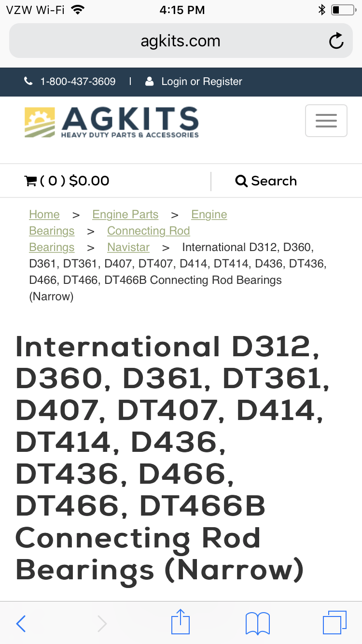This screenshot has width=362, height=644.
Task: Tap the reload page icon
Action: point(336,42)
